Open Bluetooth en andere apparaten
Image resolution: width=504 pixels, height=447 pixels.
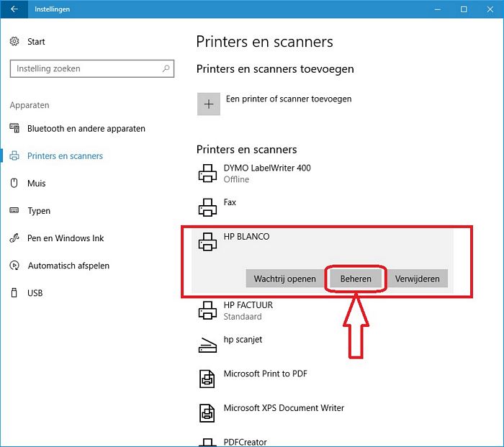click(86, 129)
